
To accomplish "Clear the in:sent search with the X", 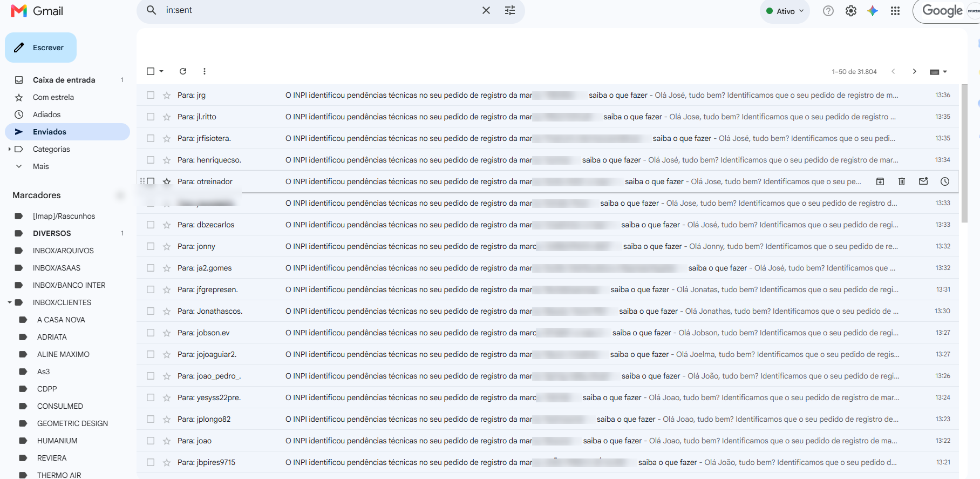I will click(486, 10).
